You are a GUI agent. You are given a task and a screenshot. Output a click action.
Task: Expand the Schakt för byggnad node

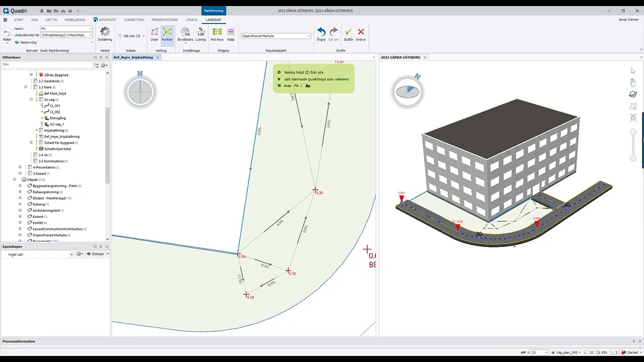[31, 143]
